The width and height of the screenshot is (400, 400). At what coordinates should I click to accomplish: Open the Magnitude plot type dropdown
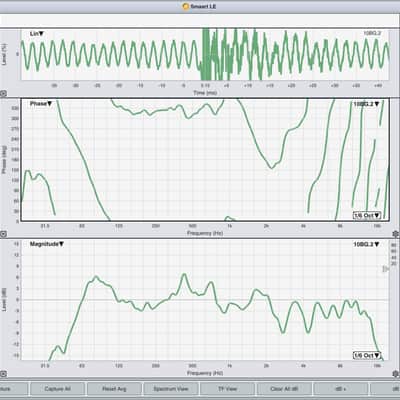pos(47,244)
